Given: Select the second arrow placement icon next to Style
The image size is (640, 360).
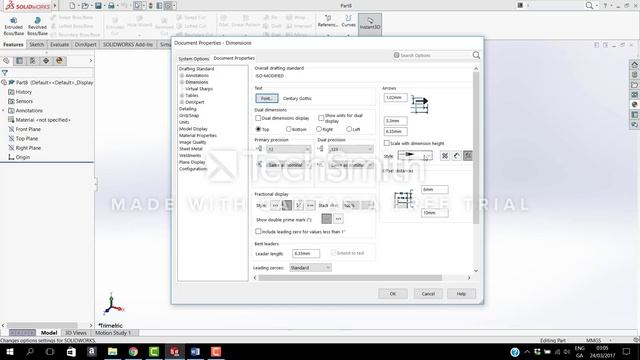Looking at the screenshot, I should tap(456, 156).
